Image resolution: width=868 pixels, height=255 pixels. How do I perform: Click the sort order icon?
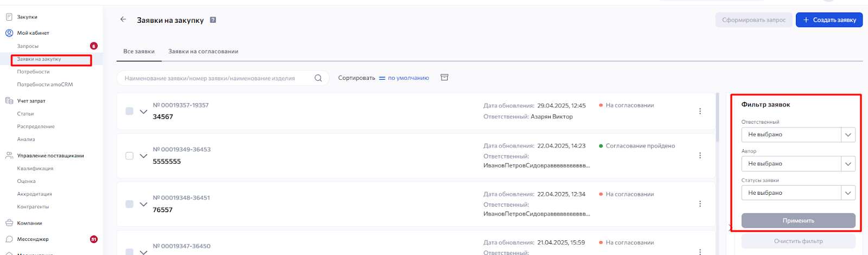(382, 78)
